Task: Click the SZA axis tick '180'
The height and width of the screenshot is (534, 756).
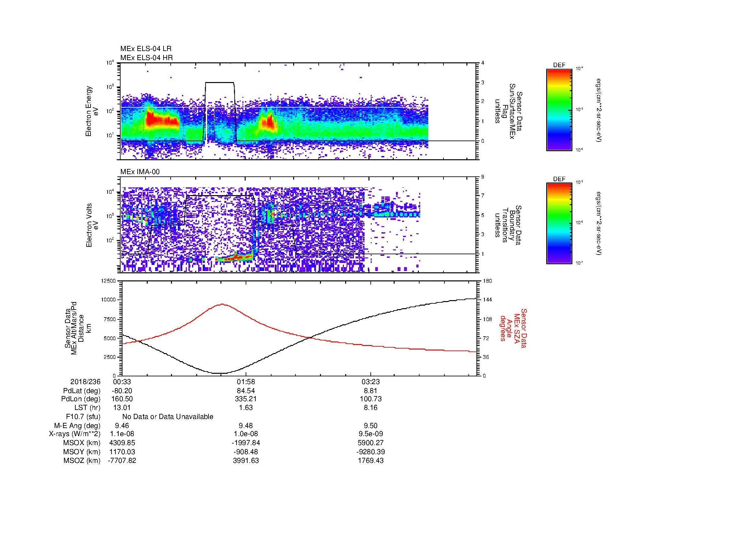Action: pos(487,281)
